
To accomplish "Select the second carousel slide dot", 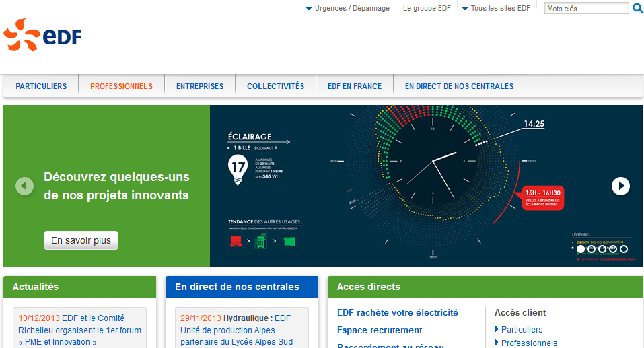I will tap(592, 249).
